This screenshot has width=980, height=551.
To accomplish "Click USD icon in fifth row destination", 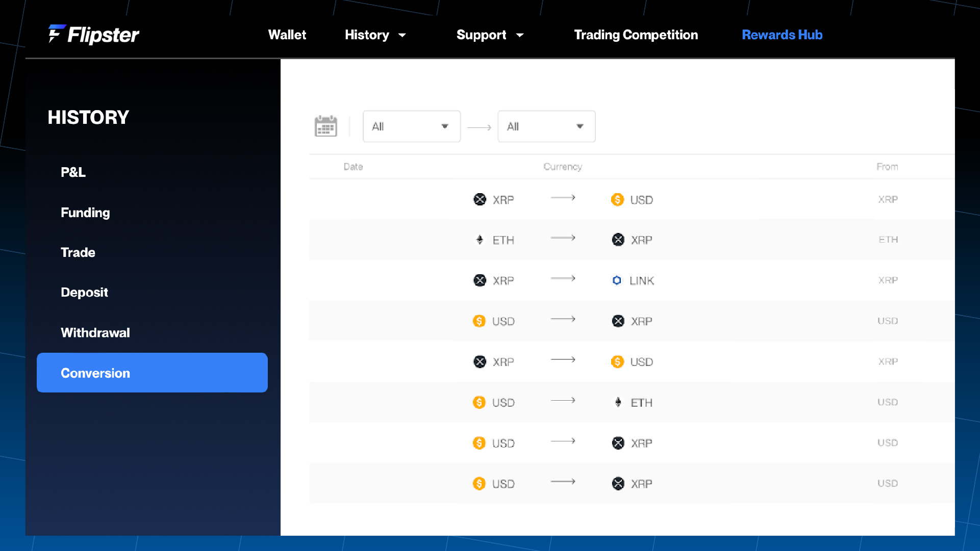I will pos(617,361).
